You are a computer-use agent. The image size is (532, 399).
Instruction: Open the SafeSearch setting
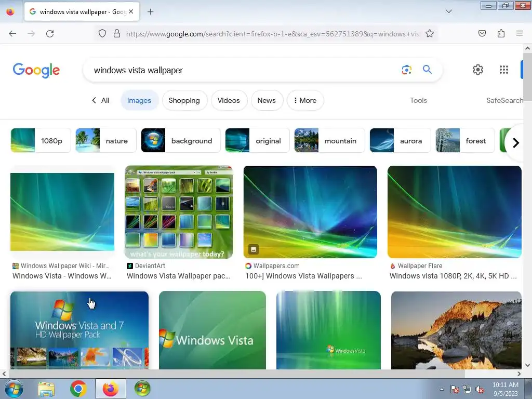click(x=505, y=100)
